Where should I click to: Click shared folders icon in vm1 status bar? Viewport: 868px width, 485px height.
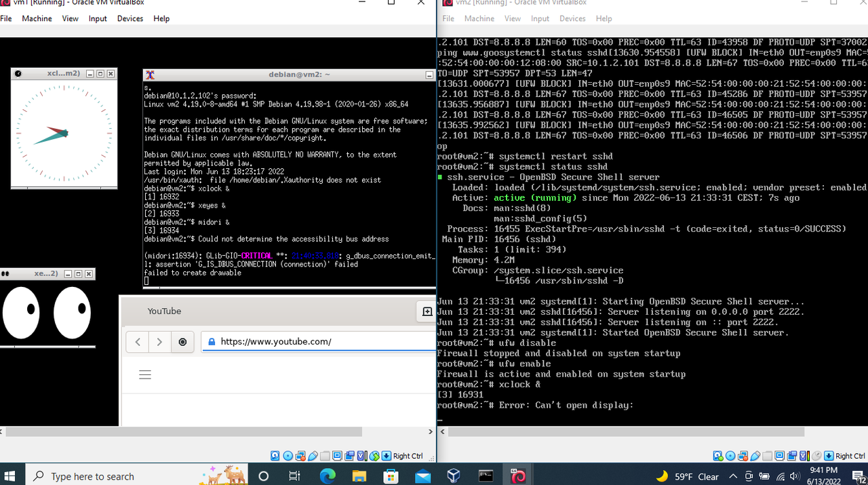tap(325, 456)
